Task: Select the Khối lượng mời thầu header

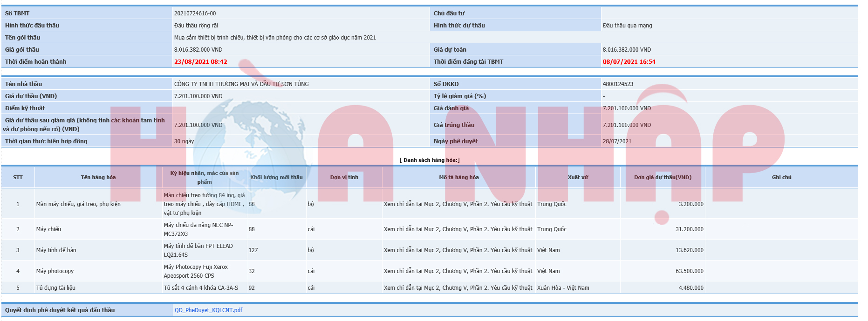Action: point(276,177)
